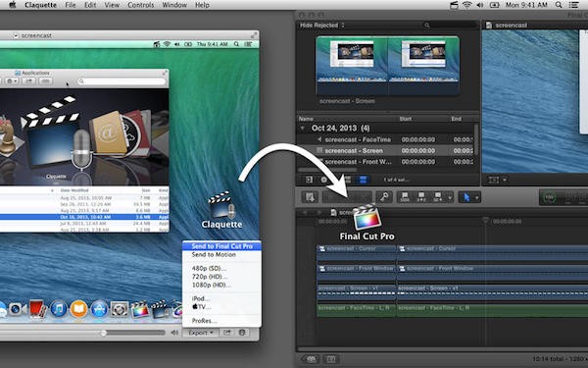The image size is (588, 368).
Task: Click the info button right of share button
Action: (x=242, y=333)
